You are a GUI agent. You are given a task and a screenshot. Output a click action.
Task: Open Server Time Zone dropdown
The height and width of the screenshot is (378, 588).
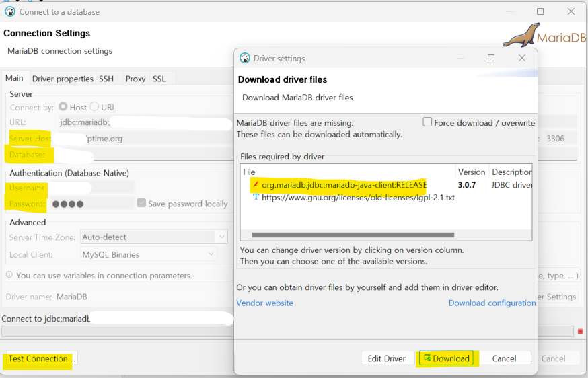[x=154, y=237]
